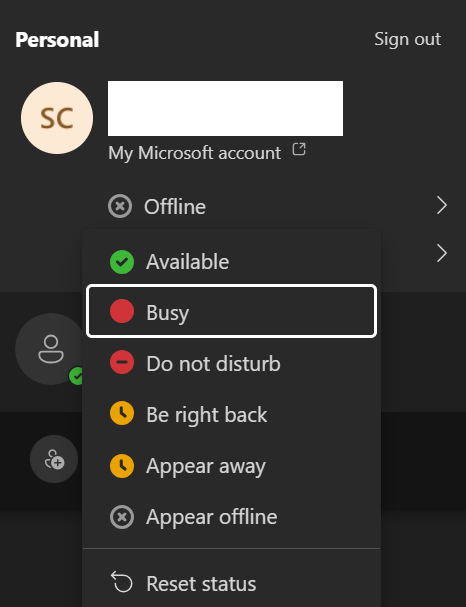
Task: Click the grey person account avatar
Action: (x=50, y=349)
